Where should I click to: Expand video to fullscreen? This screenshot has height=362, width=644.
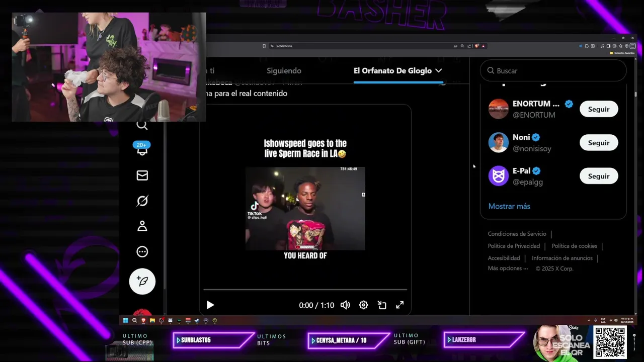pos(400,305)
